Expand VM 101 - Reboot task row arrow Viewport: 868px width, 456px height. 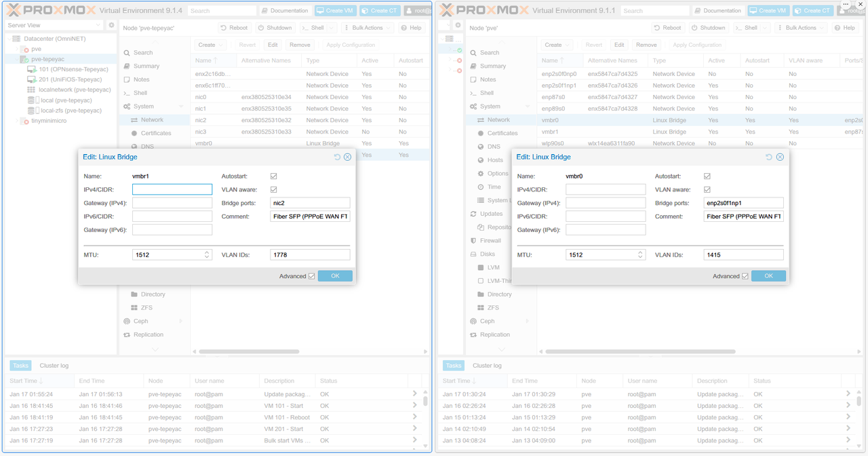[x=415, y=417]
